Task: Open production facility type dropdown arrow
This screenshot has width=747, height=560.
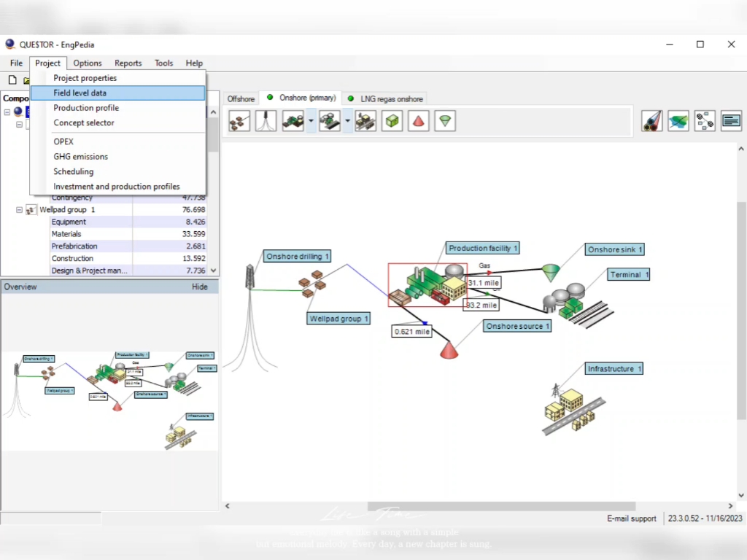Action: (x=311, y=121)
